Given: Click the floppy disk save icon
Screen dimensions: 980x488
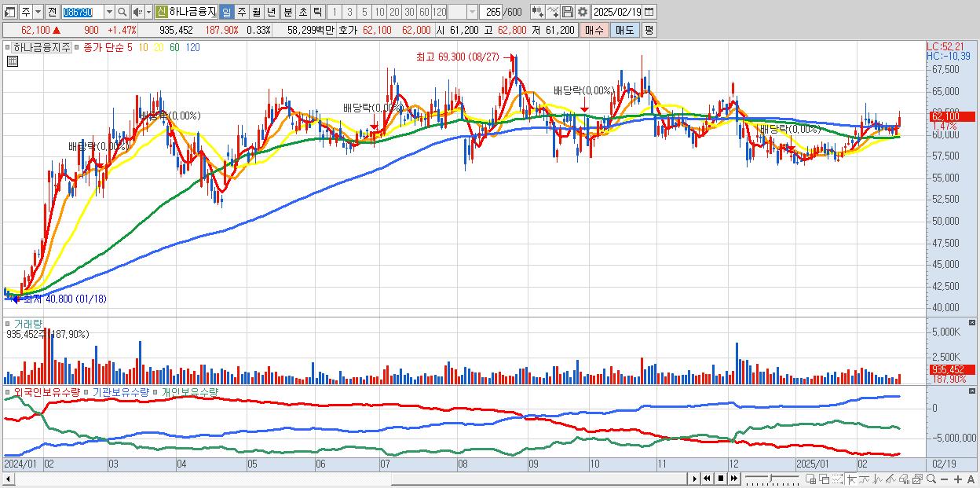Looking at the screenshot, I should click(568, 12).
